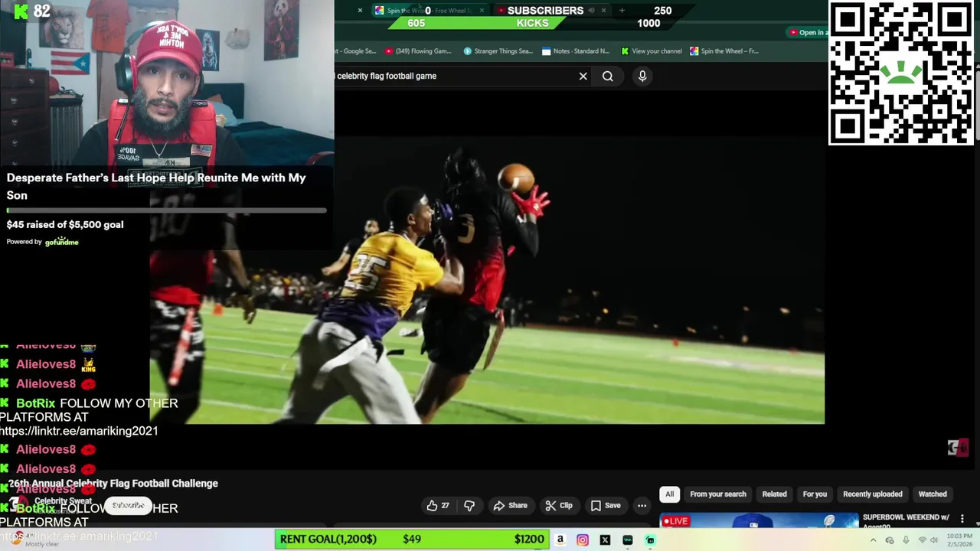This screenshot has height=551, width=980.
Task: Like the video with the thumbs-up icon
Action: click(x=438, y=506)
